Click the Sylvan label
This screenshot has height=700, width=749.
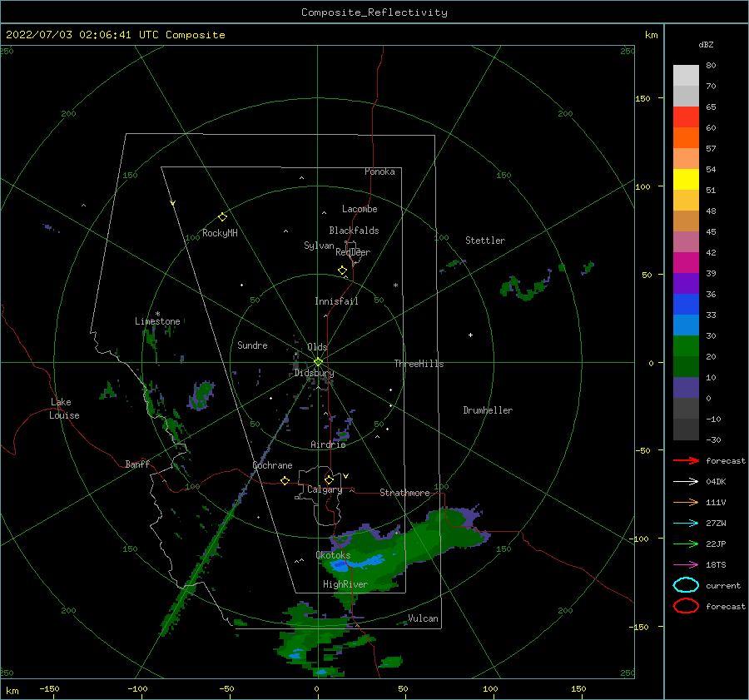319,246
